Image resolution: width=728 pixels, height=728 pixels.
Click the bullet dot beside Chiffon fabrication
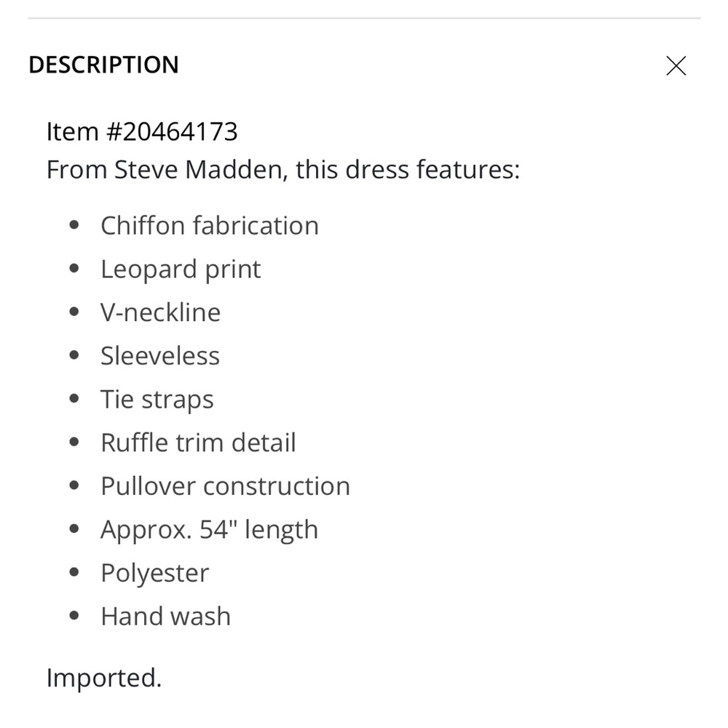[74, 225]
